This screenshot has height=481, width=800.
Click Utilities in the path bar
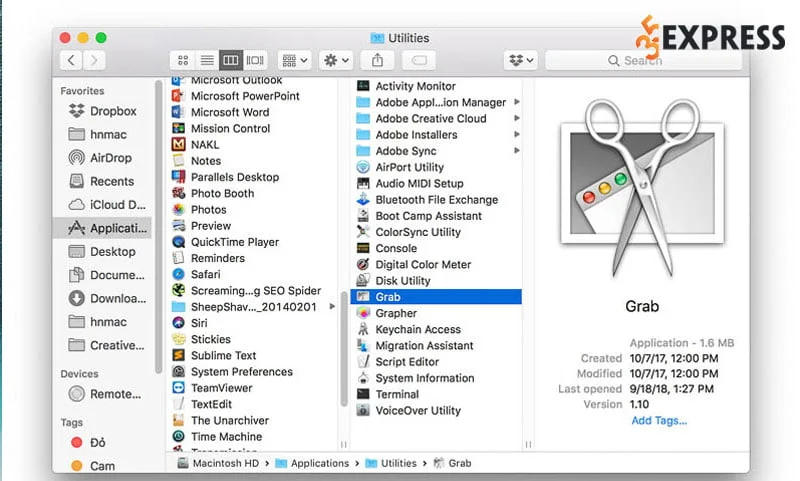coord(391,463)
